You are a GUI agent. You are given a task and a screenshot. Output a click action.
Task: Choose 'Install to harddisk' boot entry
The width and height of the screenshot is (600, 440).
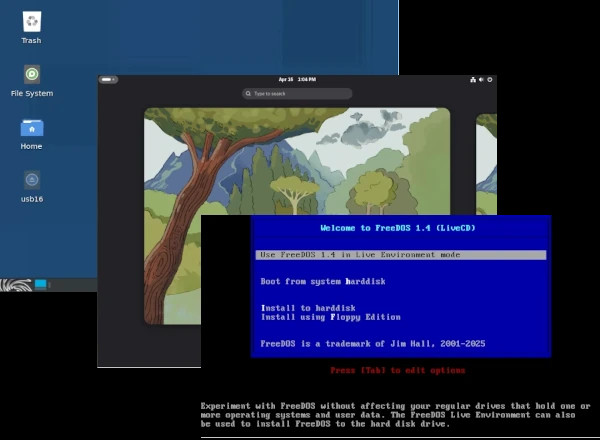308,308
